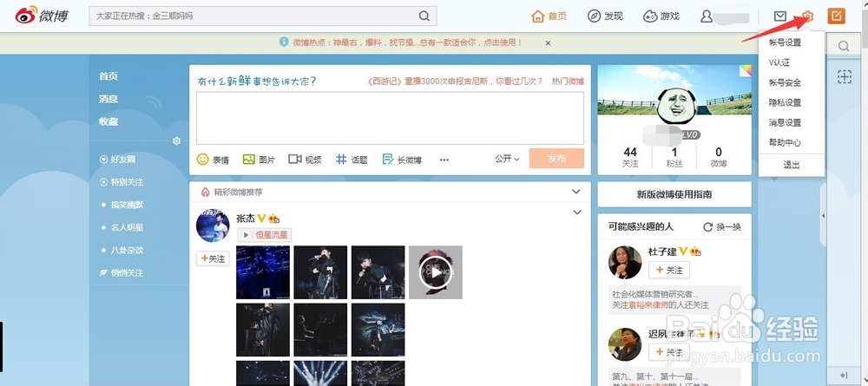Open the 《西游记》 trending headline link
The width and height of the screenshot is (868, 386).
click(x=455, y=82)
